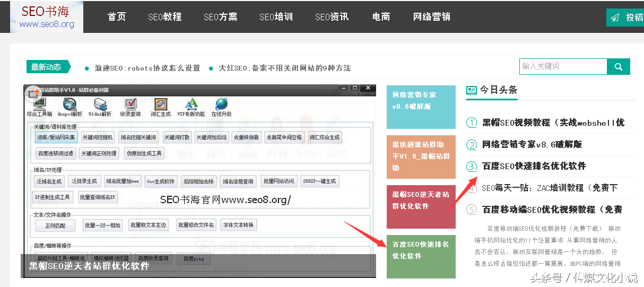644x287 pixels.
Task: Click the 伪原创生成工具 button
Action: [x=144, y=153]
